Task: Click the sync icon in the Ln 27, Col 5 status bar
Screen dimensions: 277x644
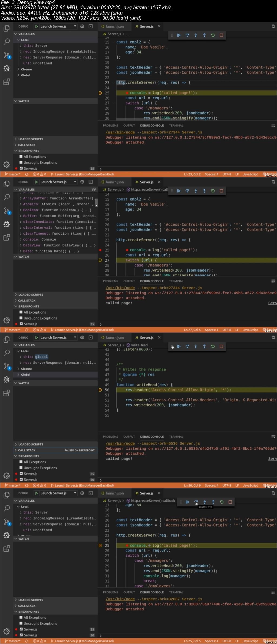Action: (x=27, y=330)
